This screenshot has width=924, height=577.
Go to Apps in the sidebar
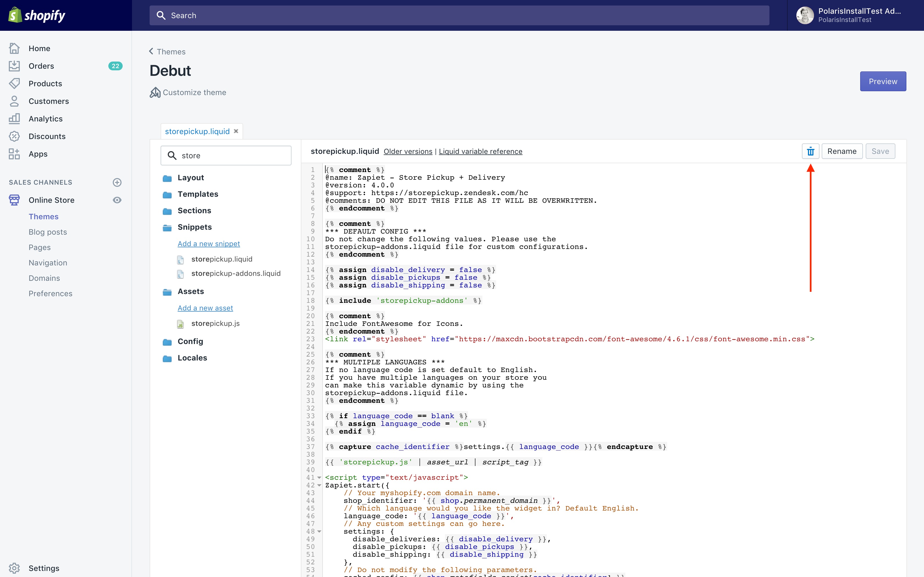click(x=38, y=154)
